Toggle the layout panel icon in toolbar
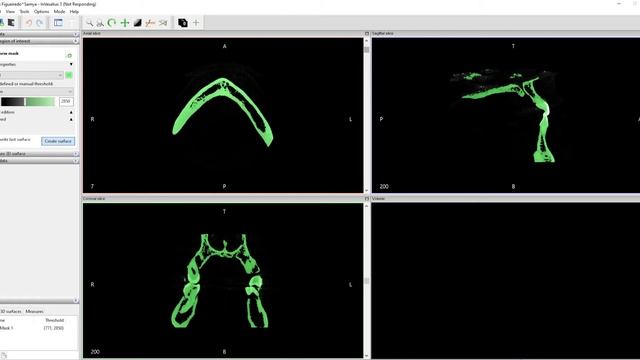Screen dimensions: 640x360 (x=58, y=23)
